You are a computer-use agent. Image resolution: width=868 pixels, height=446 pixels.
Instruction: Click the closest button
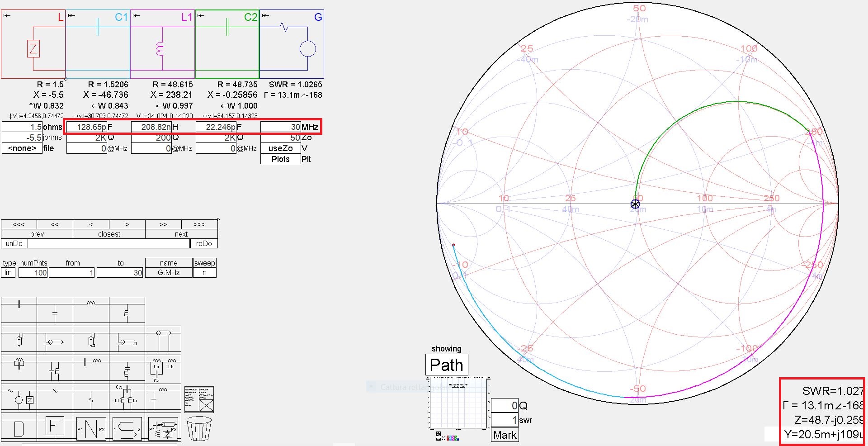pos(109,234)
